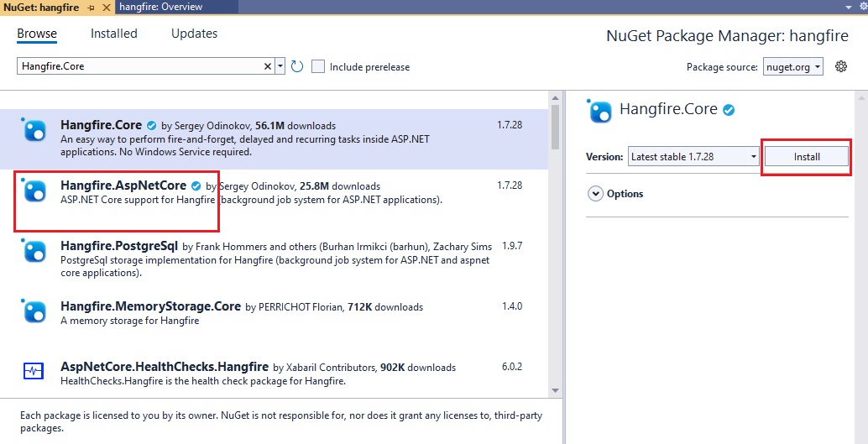Viewport: 868px width, 444px height.
Task: Click 'A memory storage for Hangfire' description
Action: click(x=129, y=321)
